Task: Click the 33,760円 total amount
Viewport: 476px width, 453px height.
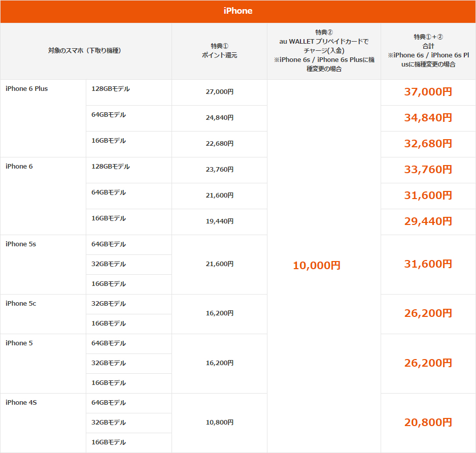Action: click(428, 170)
